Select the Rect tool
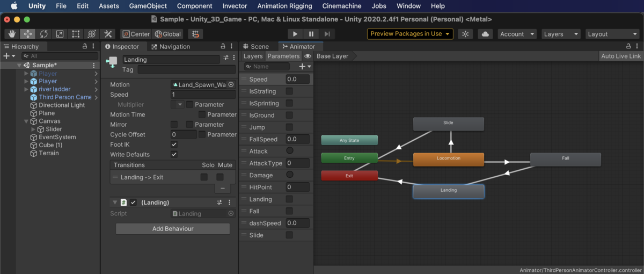 click(x=76, y=34)
